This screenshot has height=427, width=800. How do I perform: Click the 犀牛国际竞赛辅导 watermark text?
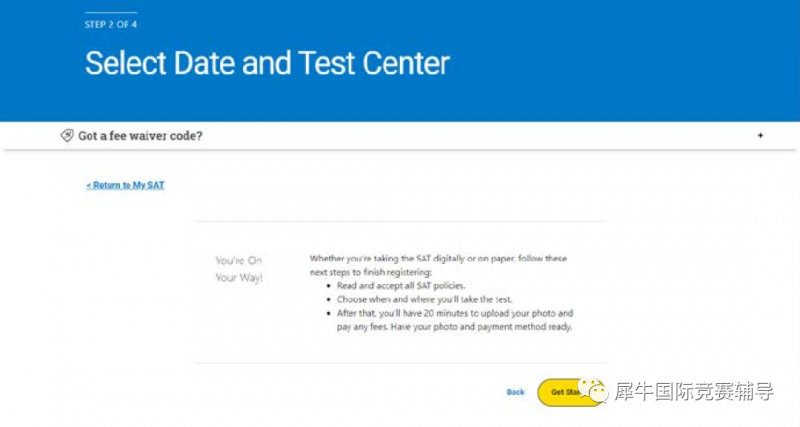(x=694, y=392)
